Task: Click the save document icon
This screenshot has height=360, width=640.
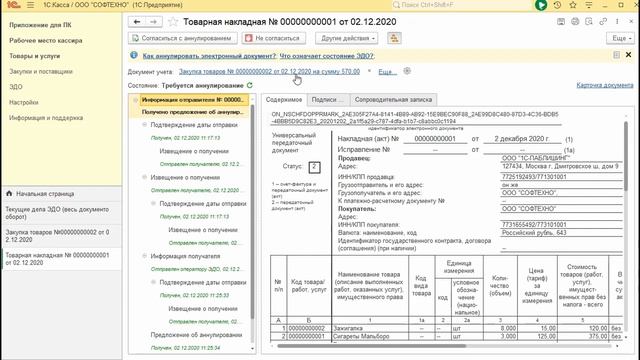Action: [x=561, y=22]
